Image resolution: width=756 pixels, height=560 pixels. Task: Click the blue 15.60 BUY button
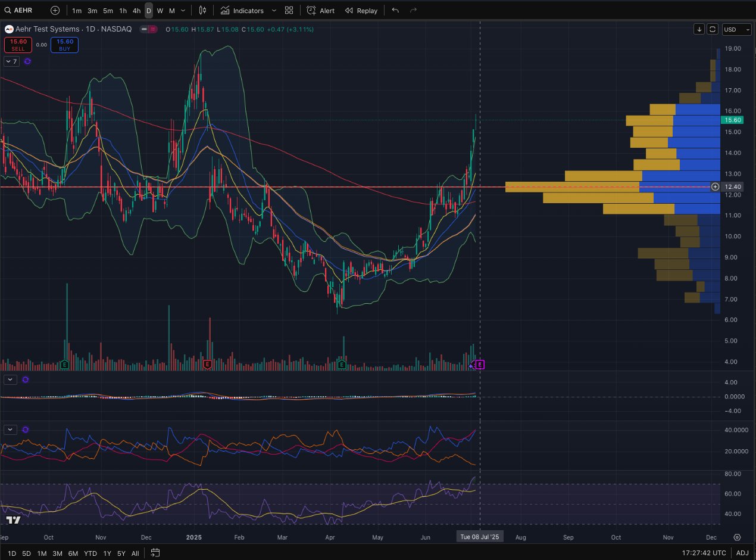pyautogui.click(x=65, y=45)
